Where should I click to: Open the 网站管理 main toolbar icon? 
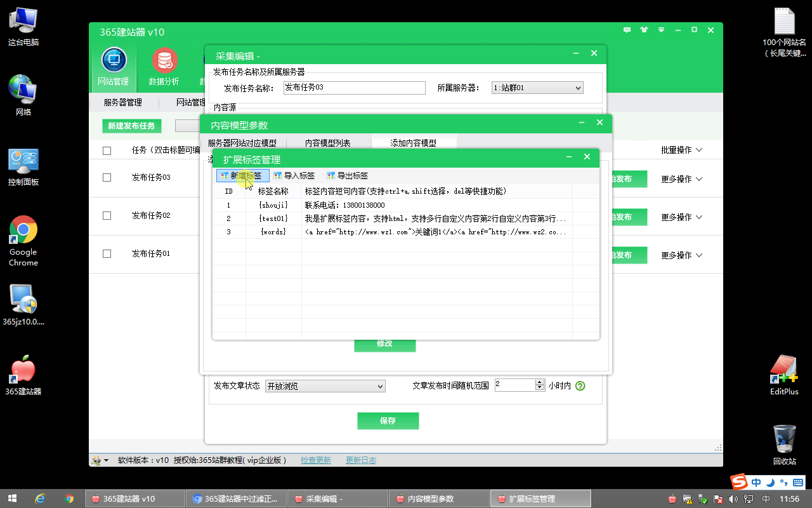[114, 67]
